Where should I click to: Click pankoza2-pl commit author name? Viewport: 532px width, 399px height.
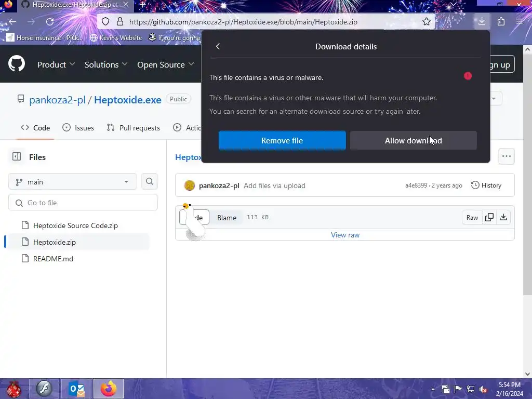[x=219, y=185]
